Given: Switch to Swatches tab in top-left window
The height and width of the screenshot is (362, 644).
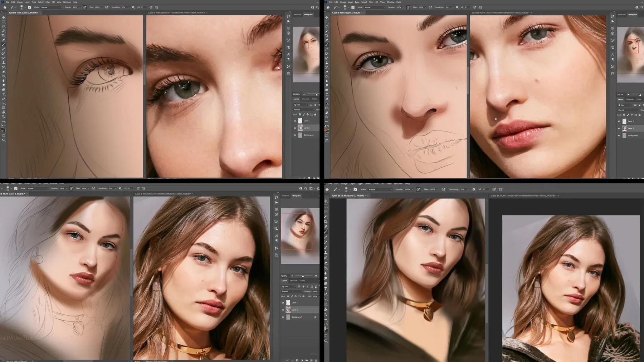Looking at the screenshot, I should pyautogui.click(x=297, y=15).
